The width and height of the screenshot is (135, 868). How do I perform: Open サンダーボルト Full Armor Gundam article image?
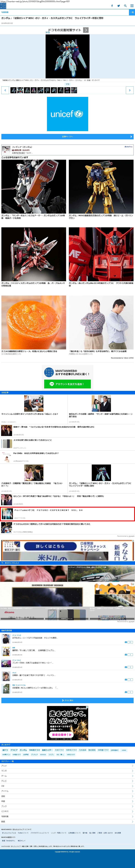point(34,187)
